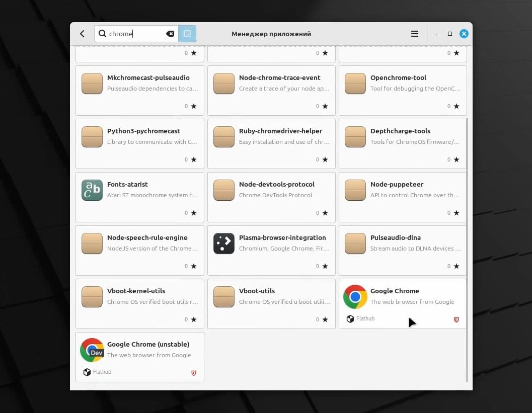Click the 'Chromium, Google Chrome, Fir…' description
Viewport: 532px width, 413px height.
click(x=284, y=248)
